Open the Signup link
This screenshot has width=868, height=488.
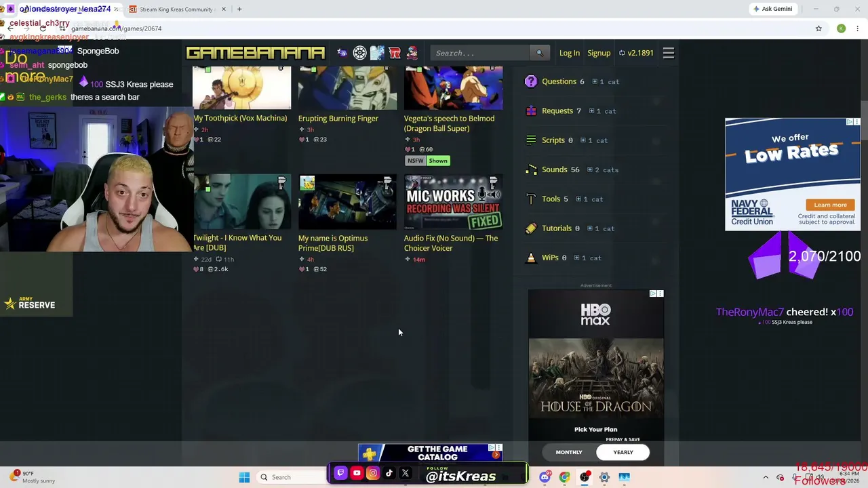[599, 53]
